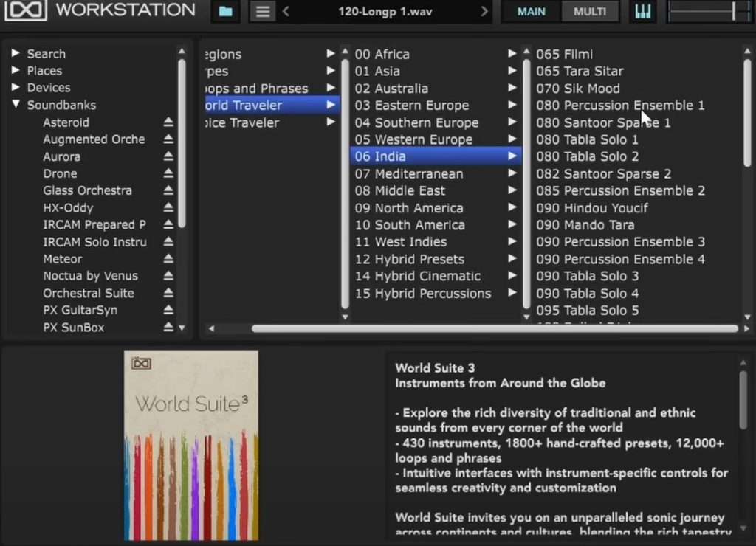Load the 080 Tabla Solo 1 preset

pyautogui.click(x=587, y=139)
